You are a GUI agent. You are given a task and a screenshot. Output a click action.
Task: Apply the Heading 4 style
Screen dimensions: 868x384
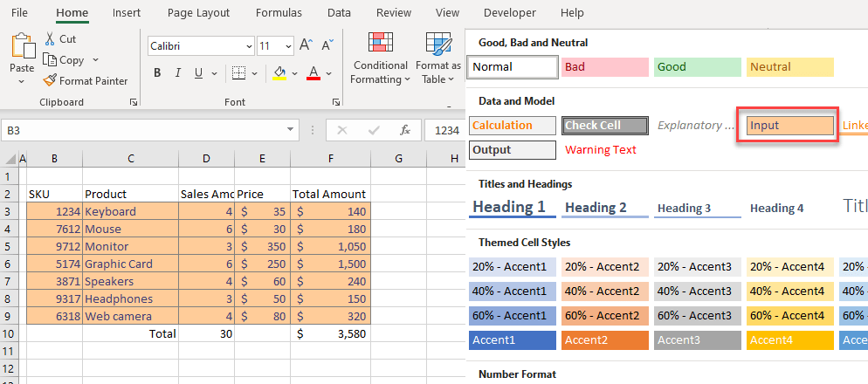(x=790, y=208)
